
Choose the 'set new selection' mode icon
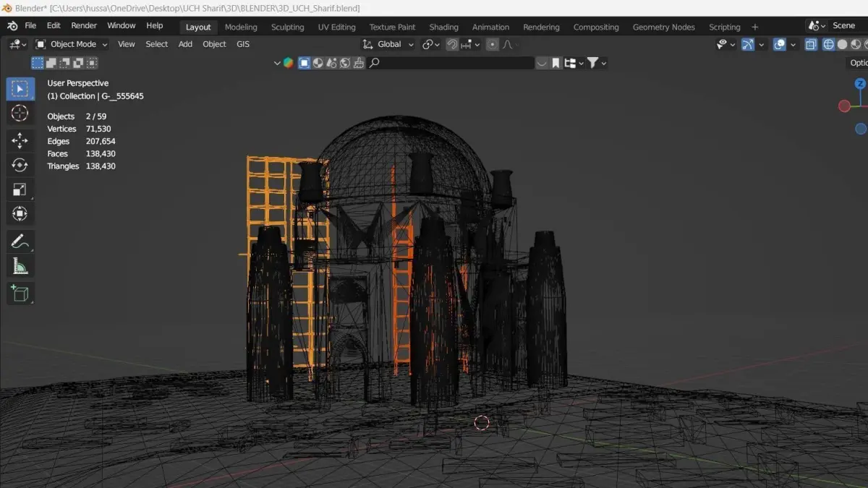click(x=37, y=63)
